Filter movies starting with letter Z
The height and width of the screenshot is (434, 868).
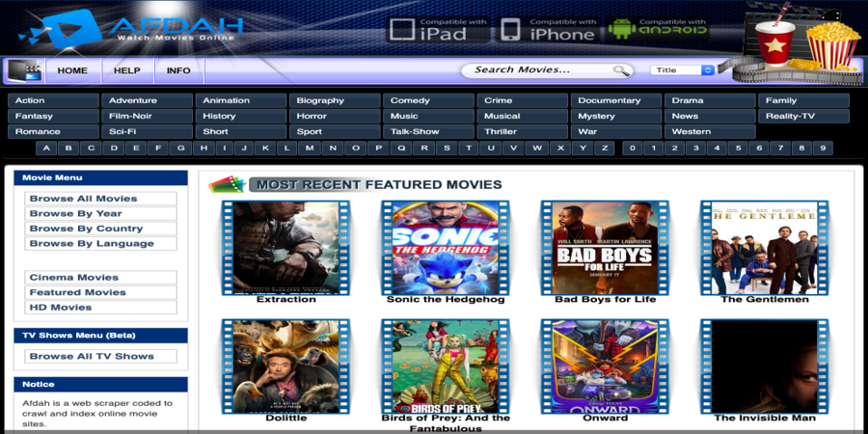[x=605, y=149]
